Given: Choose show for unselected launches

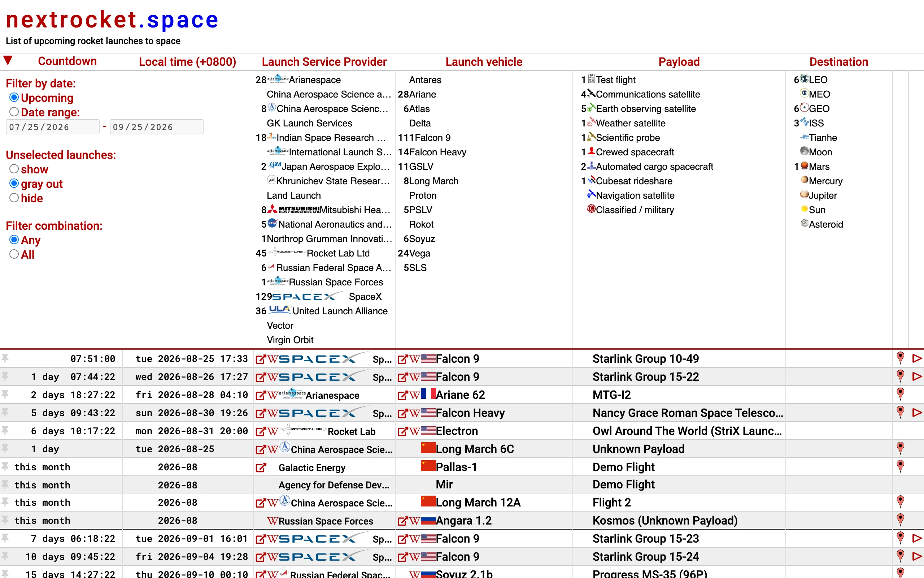Looking at the screenshot, I should pos(14,169).
